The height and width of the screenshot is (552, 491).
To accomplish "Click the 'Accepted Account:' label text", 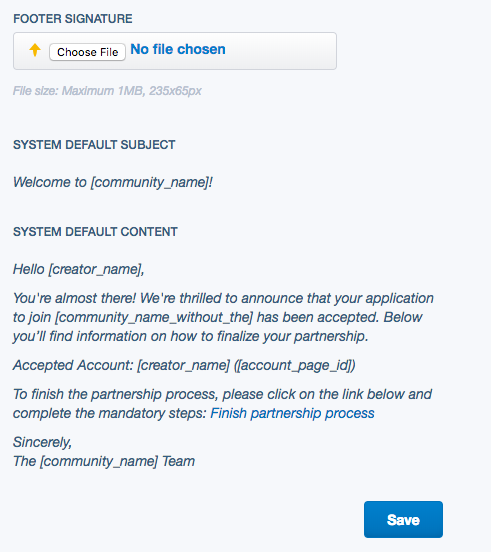I will point(73,365).
